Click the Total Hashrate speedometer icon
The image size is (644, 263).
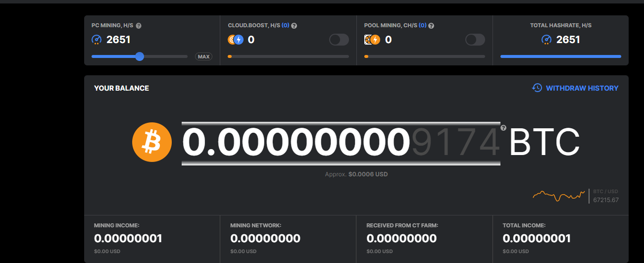pos(546,40)
